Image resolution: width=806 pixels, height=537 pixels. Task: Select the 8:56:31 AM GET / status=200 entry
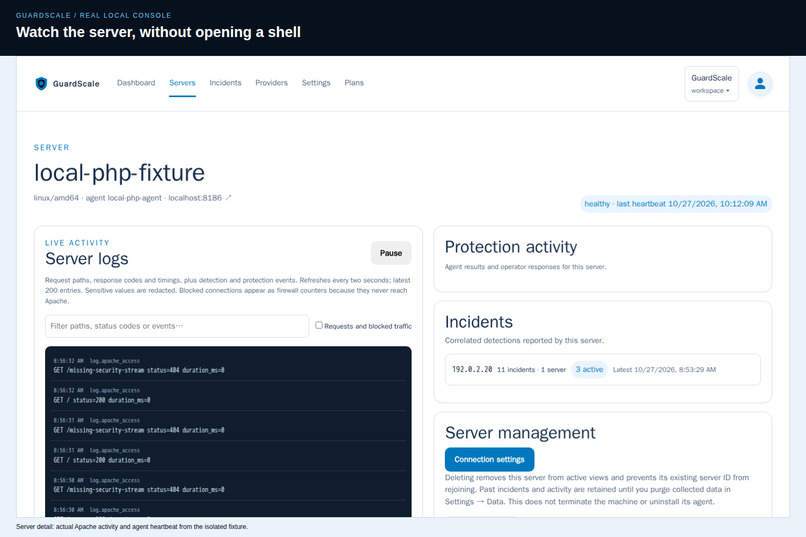click(228, 455)
